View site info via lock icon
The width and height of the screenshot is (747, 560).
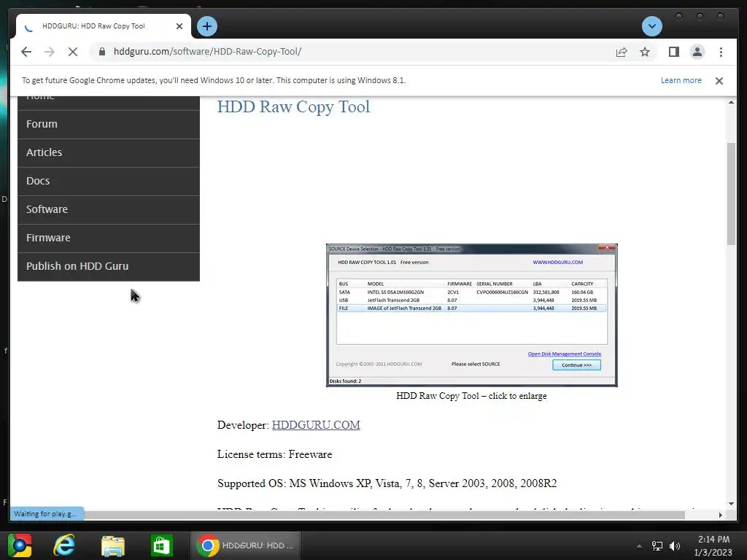(102, 52)
